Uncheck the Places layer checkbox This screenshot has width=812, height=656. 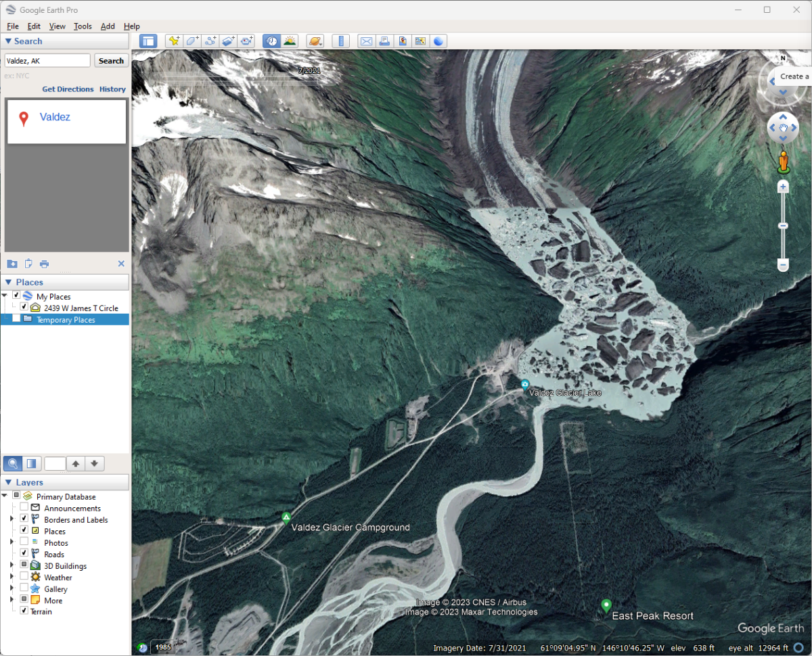click(24, 531)
